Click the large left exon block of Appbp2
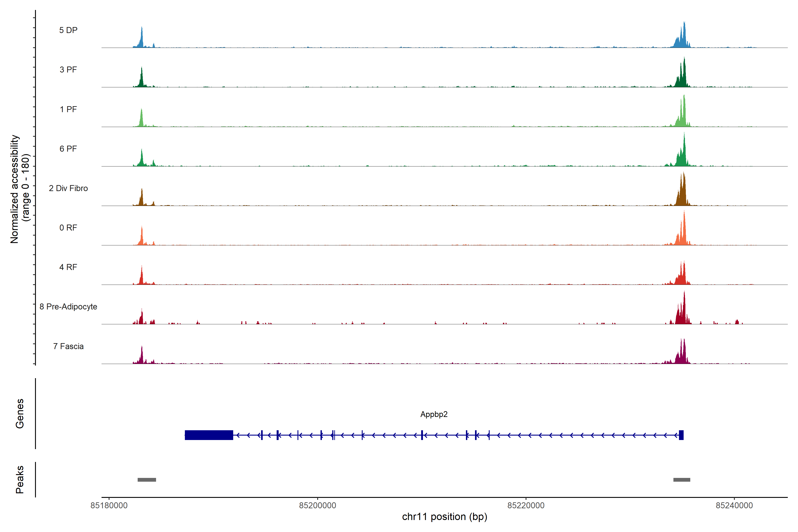 click(209, 435)
